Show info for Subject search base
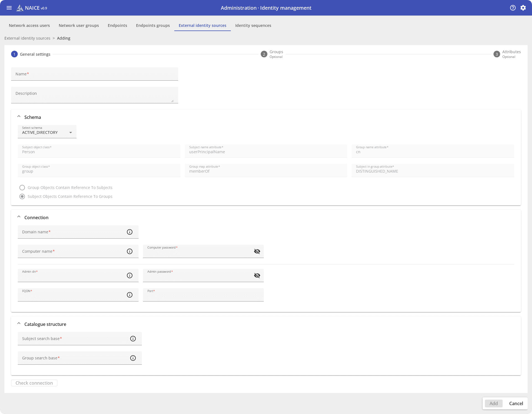The image size is (532, 414). coord(133,339)
